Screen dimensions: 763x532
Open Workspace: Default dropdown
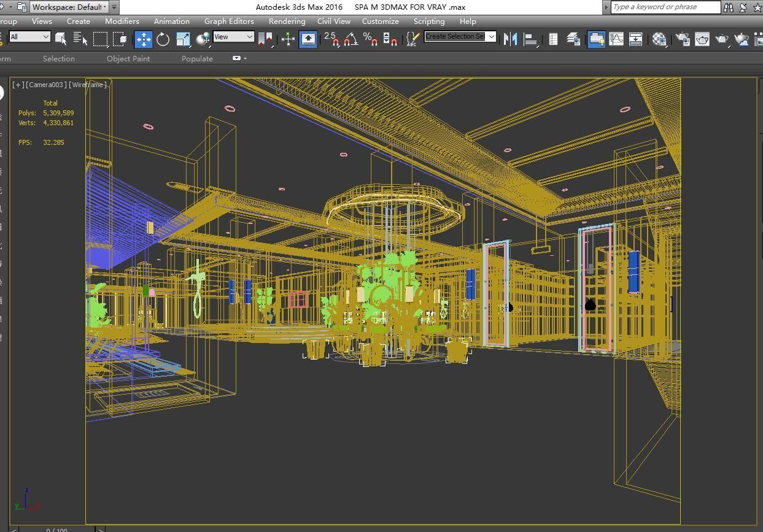[69, 7]
